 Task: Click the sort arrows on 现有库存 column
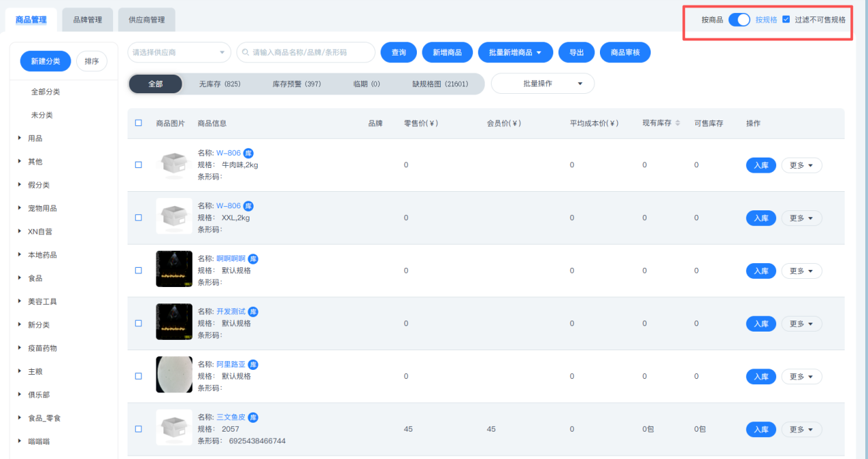(677, 123)
